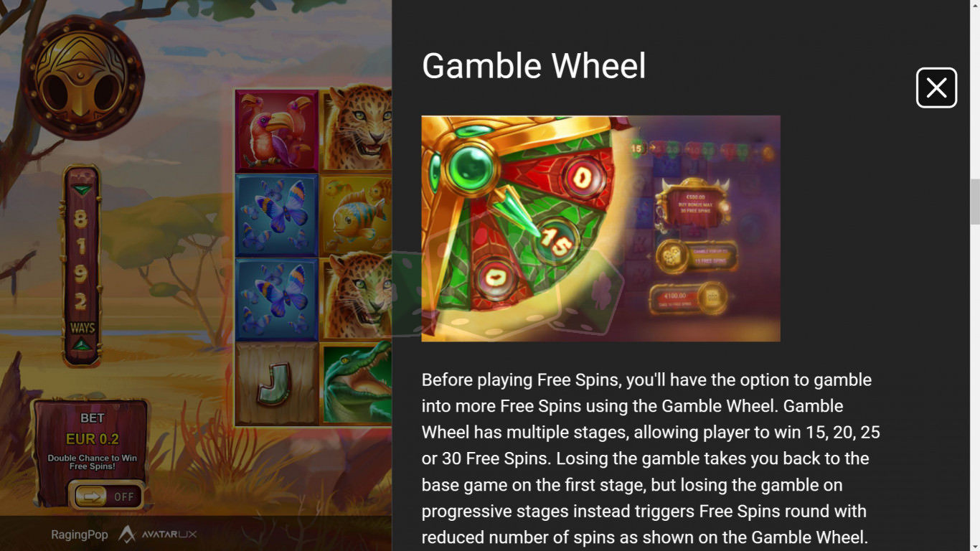The image size is (980, 551).
Task: Select the lower blue butterfly symbol
Action: pyautogui.click(x=277, y=300)
